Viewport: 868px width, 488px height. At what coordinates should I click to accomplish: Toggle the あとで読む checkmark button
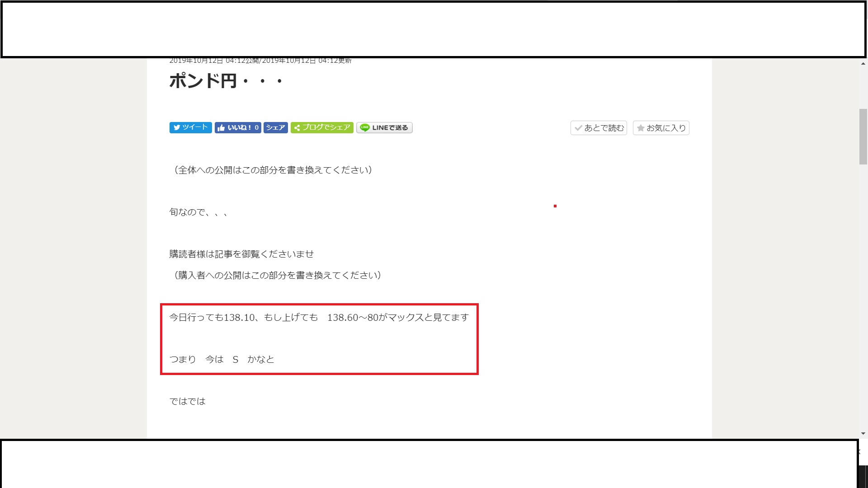point(599,128)
